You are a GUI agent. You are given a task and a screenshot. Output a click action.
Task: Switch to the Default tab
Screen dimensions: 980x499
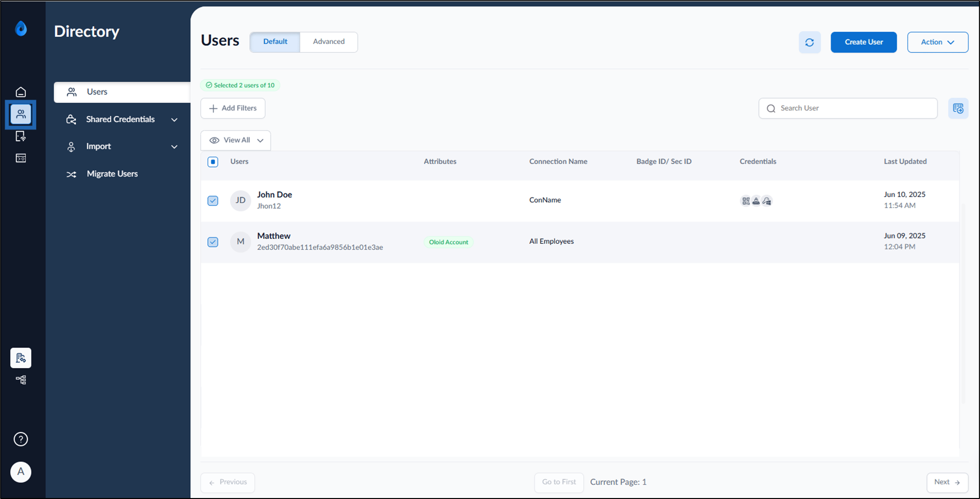click(x=275, y=42)
